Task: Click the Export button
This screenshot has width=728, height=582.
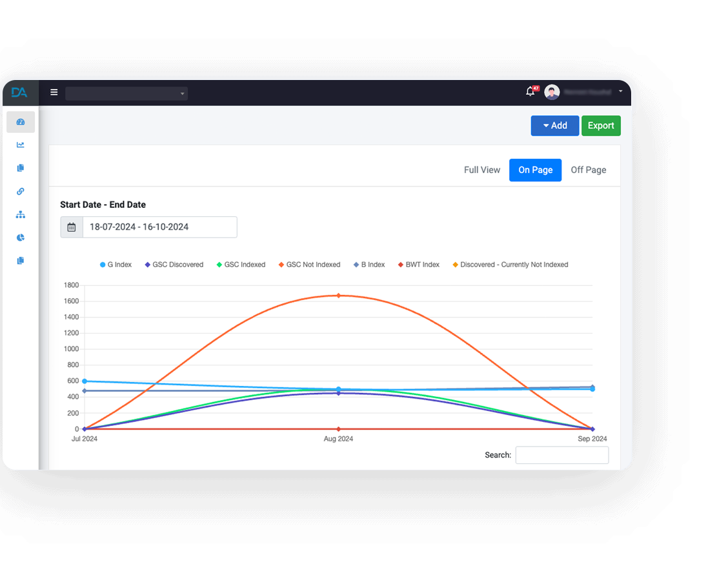Action: coord(601,125)
